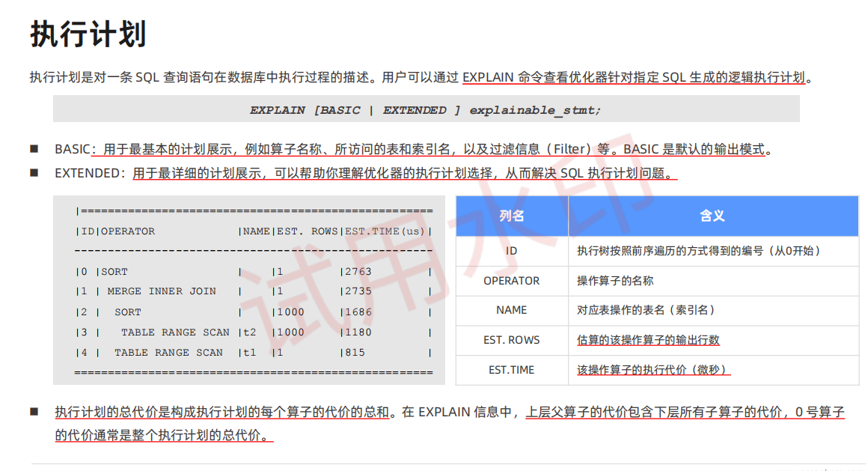Click the cost value 2763 in plan
This screenshot has width=868, height=471.
coord(358,271)
